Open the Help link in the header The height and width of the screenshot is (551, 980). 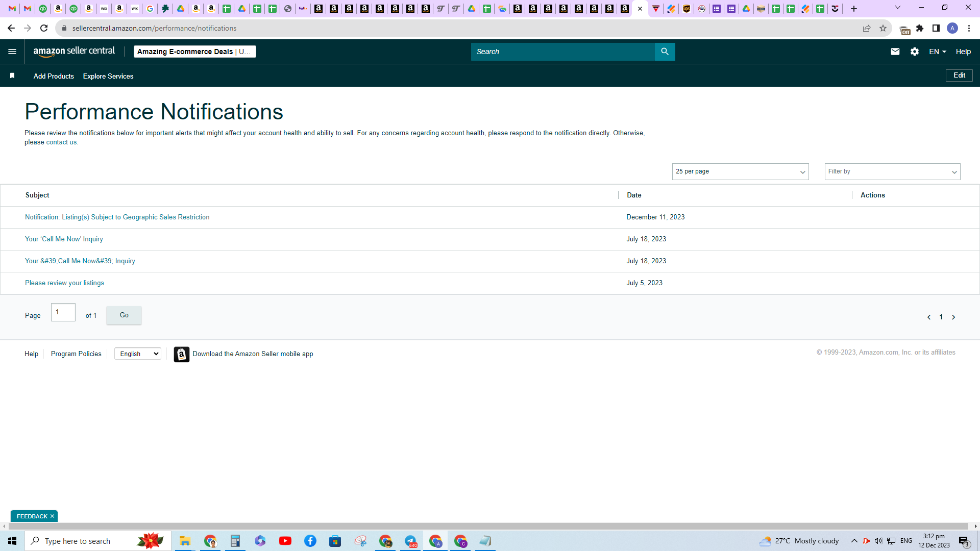point(963,52)
